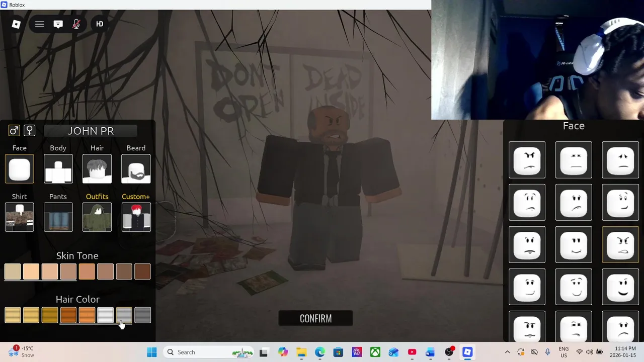The width and height of the screenshot is (644, 362).
Task: Open the Shirt category thumbnail
Action: click(x=20, y=217)
